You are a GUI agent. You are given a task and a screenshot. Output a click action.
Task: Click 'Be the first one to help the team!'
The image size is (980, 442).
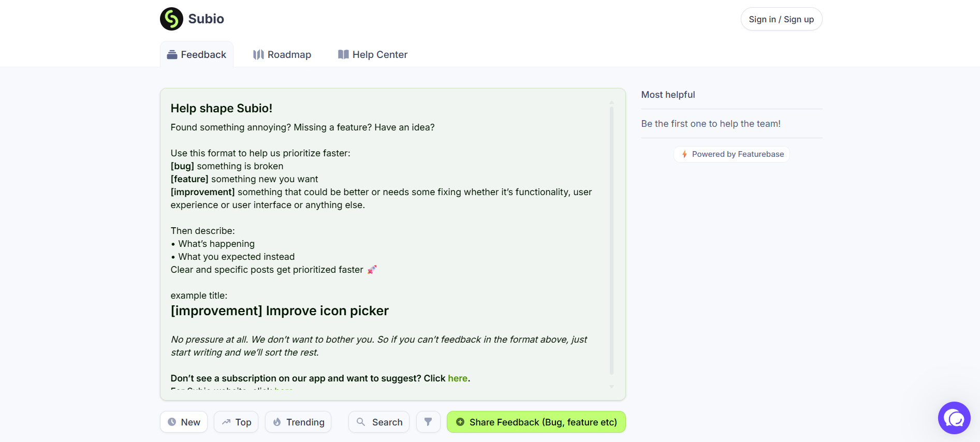711,124
